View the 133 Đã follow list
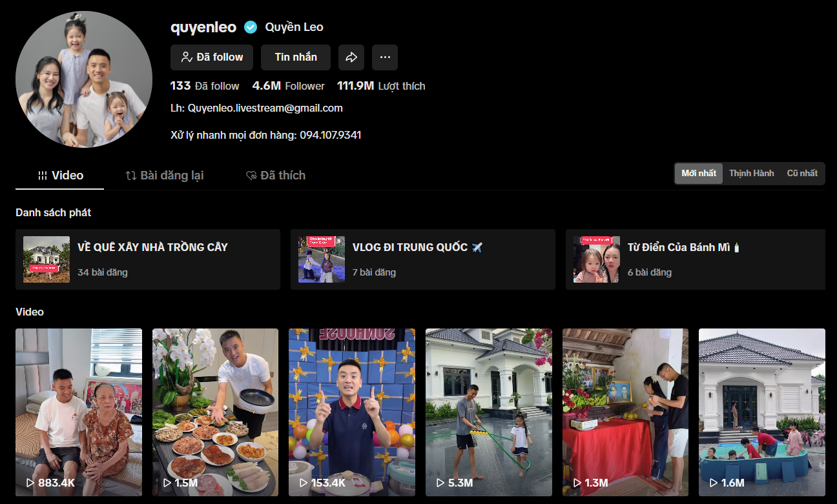The image size is (837, 504). pos(205,86)
